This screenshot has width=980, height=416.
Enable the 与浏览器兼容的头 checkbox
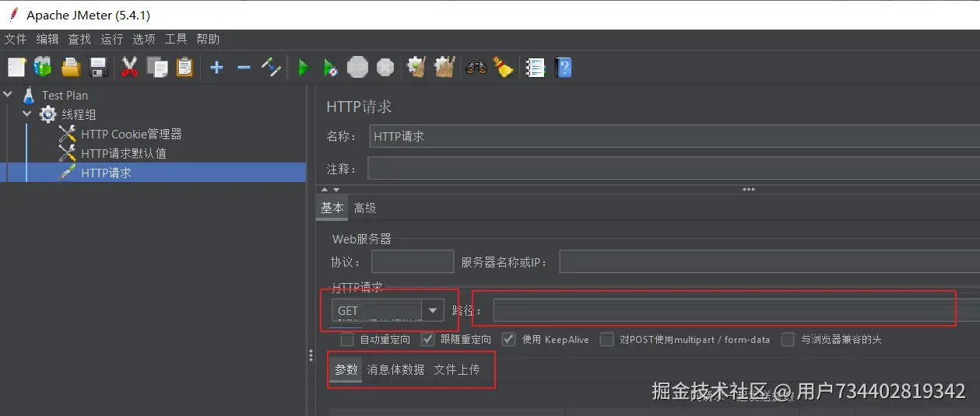click(x=788, y=339)
